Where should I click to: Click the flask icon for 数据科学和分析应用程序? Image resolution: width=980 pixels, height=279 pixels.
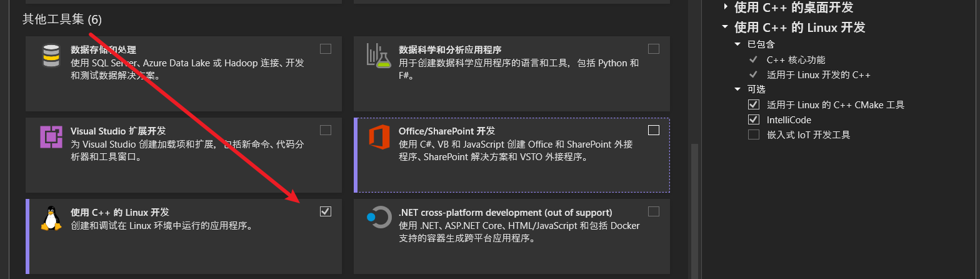pyautogui.click(x=378, y=56)
